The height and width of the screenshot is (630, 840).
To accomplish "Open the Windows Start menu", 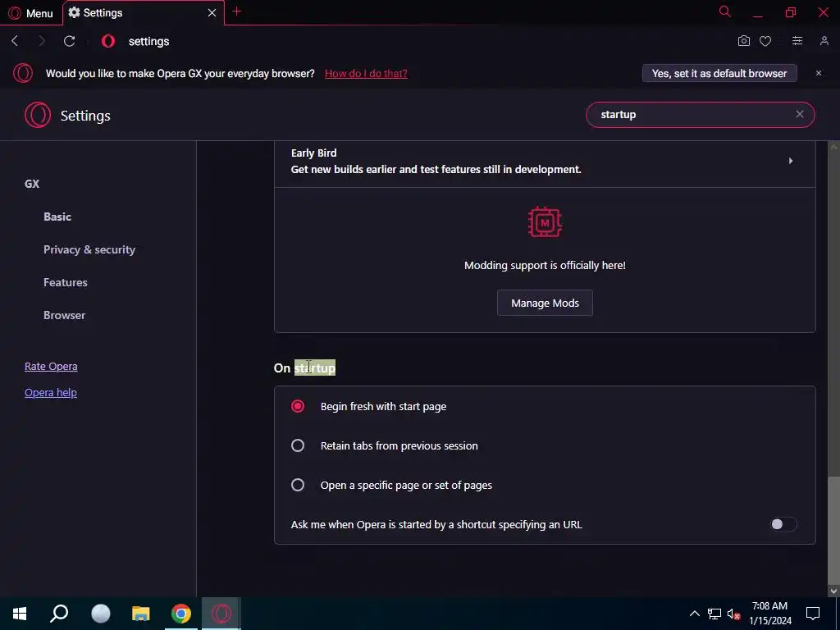I will (x=20, y=614).
